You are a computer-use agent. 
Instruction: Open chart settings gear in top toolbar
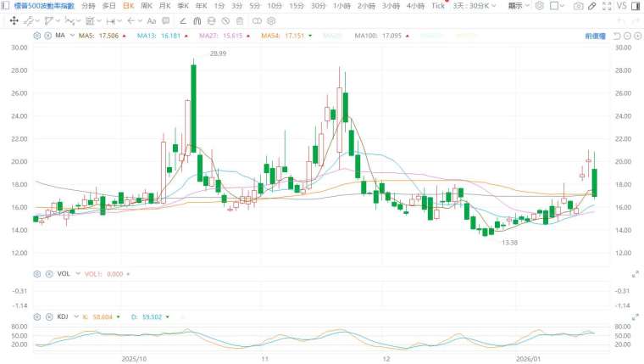click(539, 6)
